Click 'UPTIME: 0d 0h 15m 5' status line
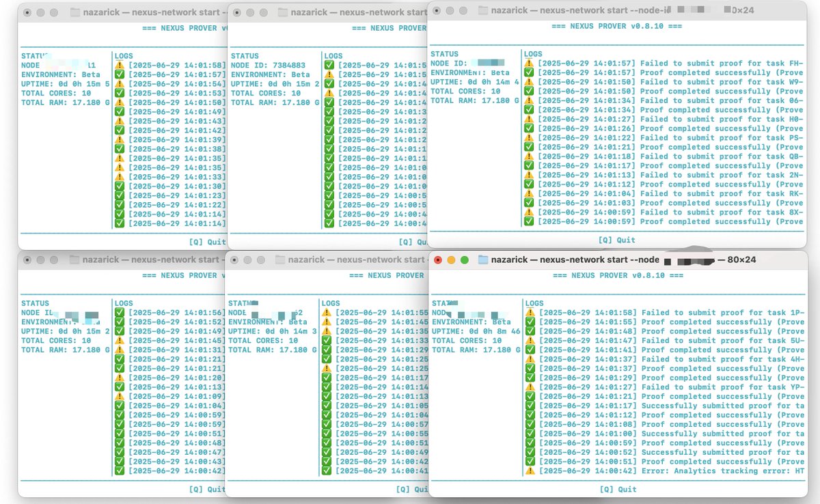Screen dimensions: 820x504 pos(66,83)
